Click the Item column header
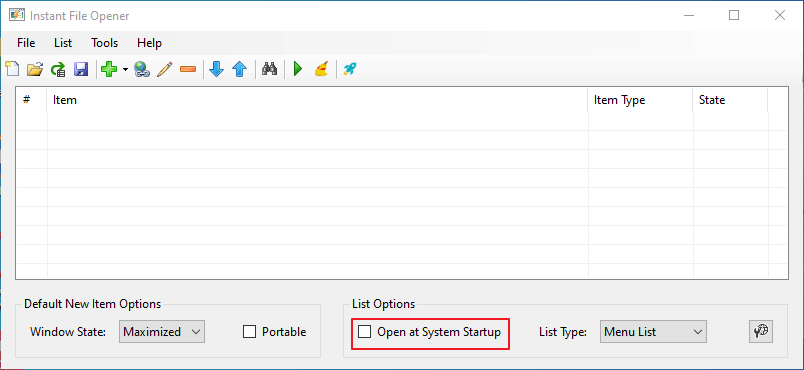 pyautogui.click(x=318, y=100)
